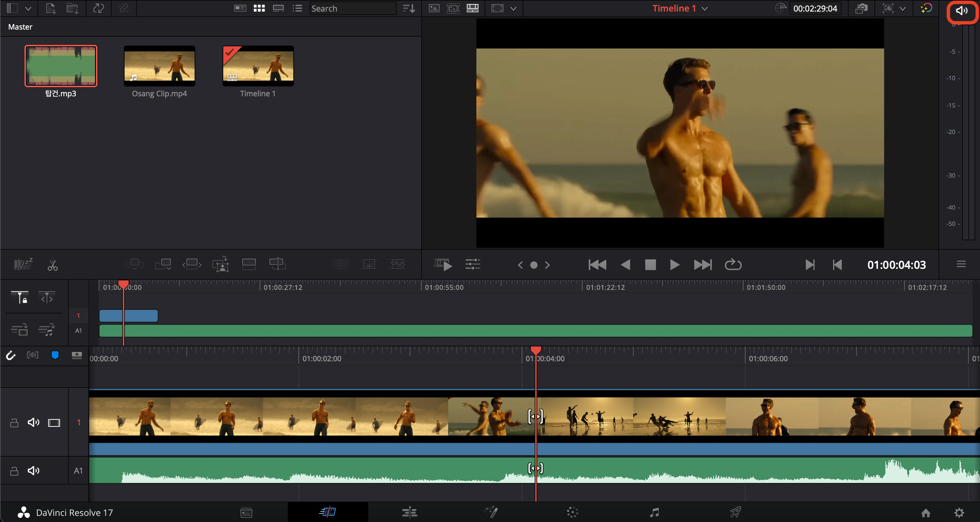Image resolution: width=980 pixels, height=522 pixels.
Task: Click the Sort media pool icon
Action: (409, 9)
